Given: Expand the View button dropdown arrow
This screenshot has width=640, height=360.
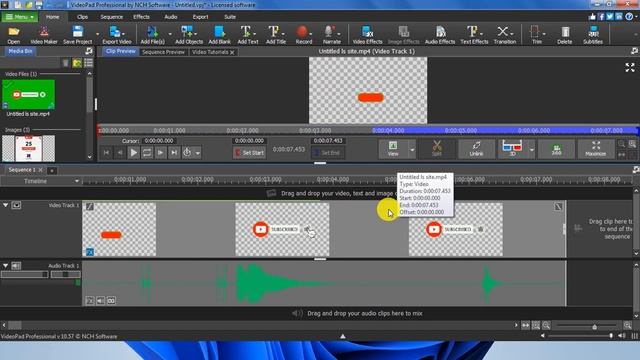Looking at the screenshot, I should (x=412, y=150).
